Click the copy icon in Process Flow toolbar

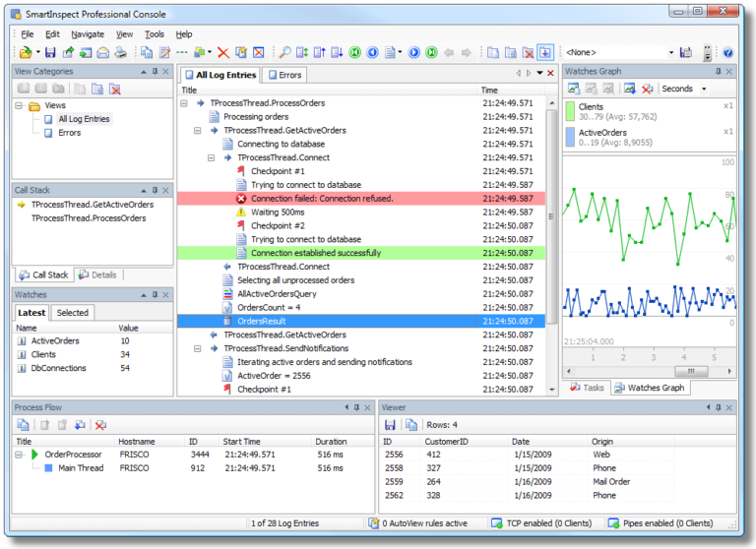(24, 424)
